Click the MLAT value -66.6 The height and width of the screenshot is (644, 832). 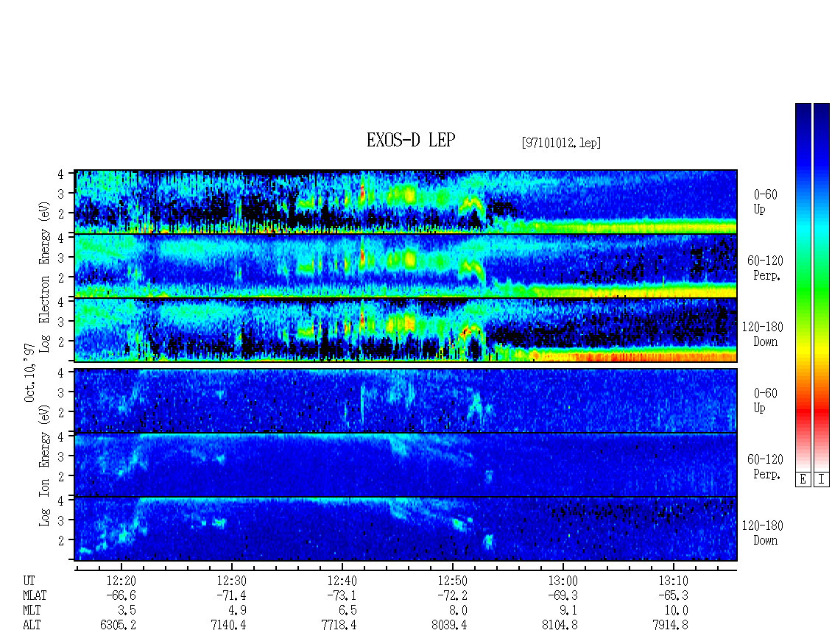pyautogui.click(x=121, y=595)
